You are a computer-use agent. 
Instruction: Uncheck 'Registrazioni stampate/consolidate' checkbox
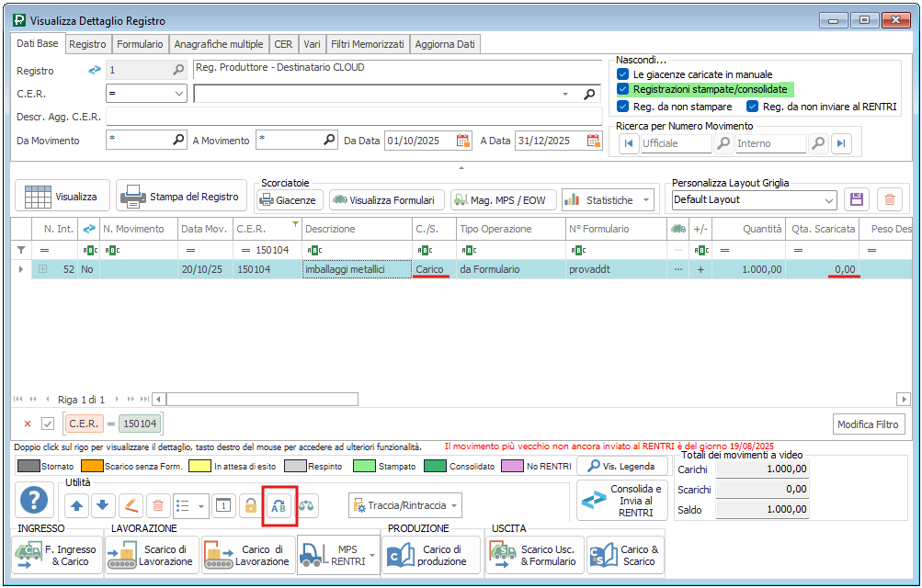pyautogui.click(x=623, y=89)
